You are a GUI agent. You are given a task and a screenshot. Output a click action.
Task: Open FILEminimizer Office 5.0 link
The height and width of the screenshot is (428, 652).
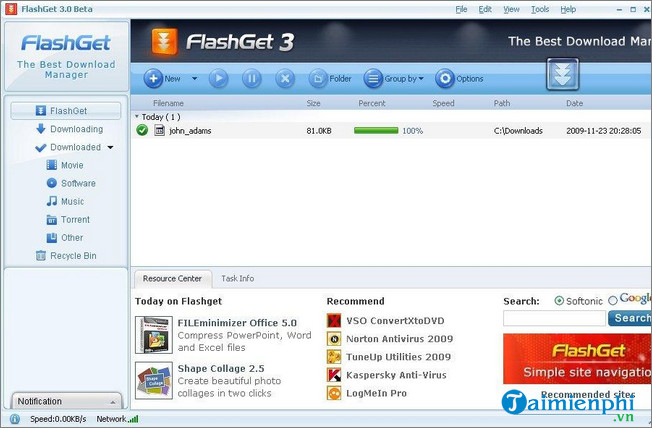click(237, 323)
